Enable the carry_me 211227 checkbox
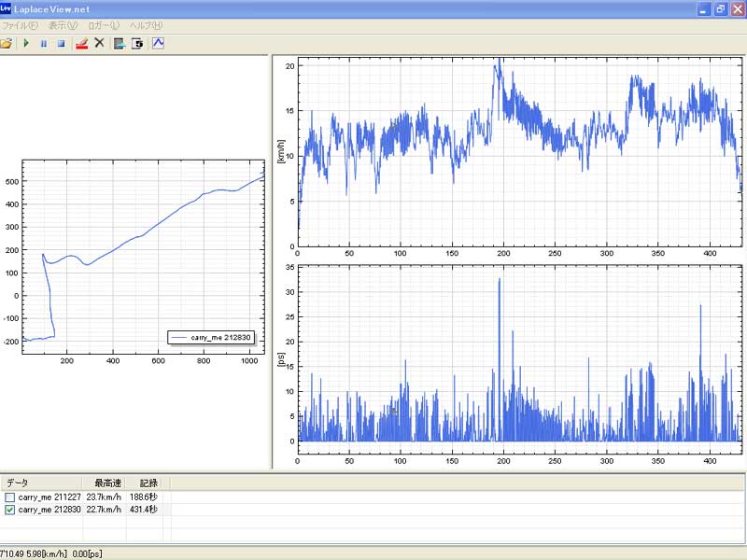 point(9,497)
